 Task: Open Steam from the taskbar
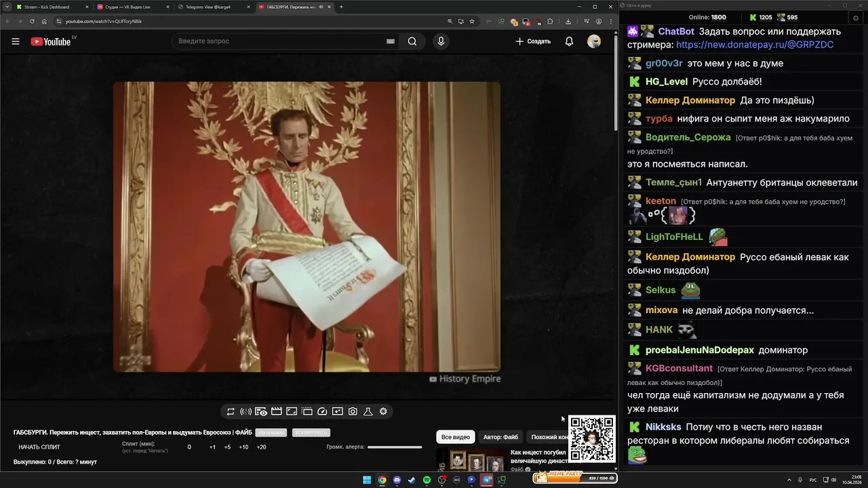[x=412, y=480]
